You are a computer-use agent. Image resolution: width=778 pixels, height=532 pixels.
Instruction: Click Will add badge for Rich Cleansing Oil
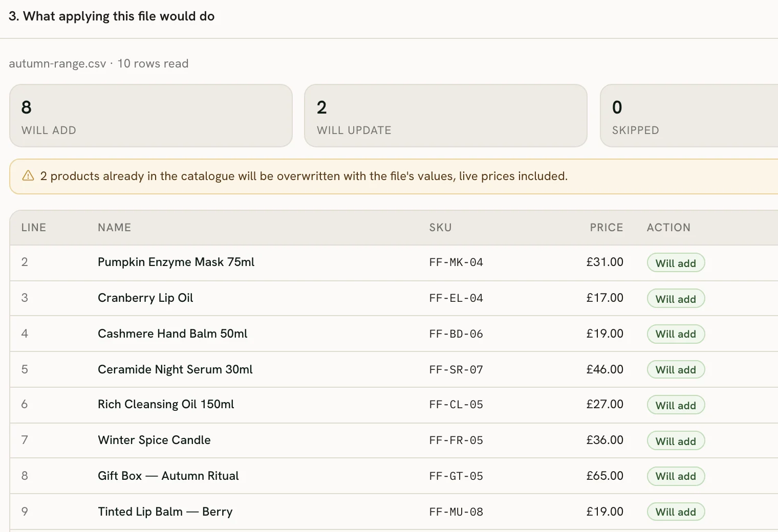676,405
